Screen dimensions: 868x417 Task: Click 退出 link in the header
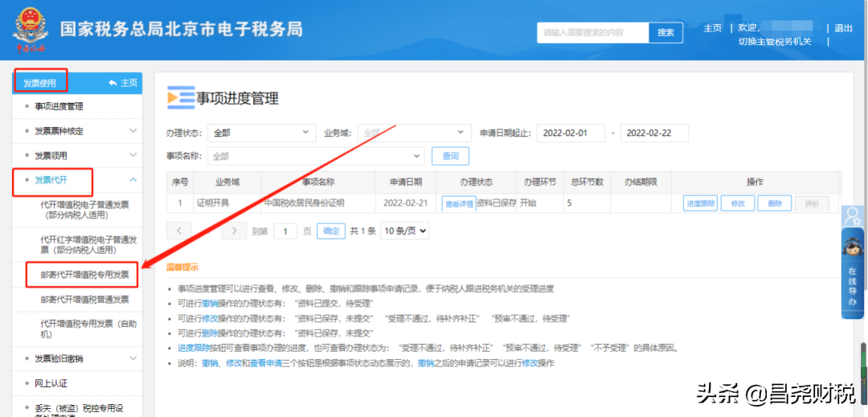pyautogui.click(x=843, y=28)
